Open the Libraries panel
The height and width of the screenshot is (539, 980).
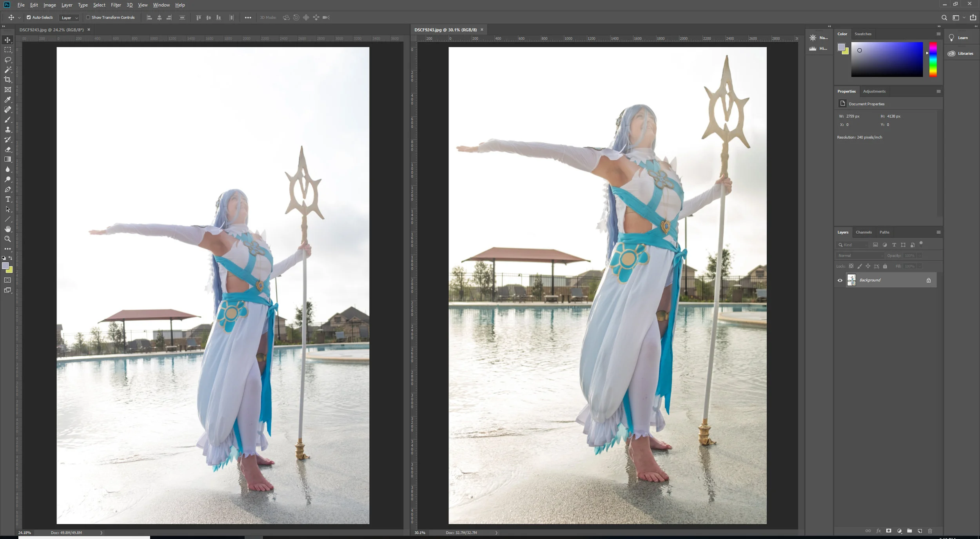961,53
